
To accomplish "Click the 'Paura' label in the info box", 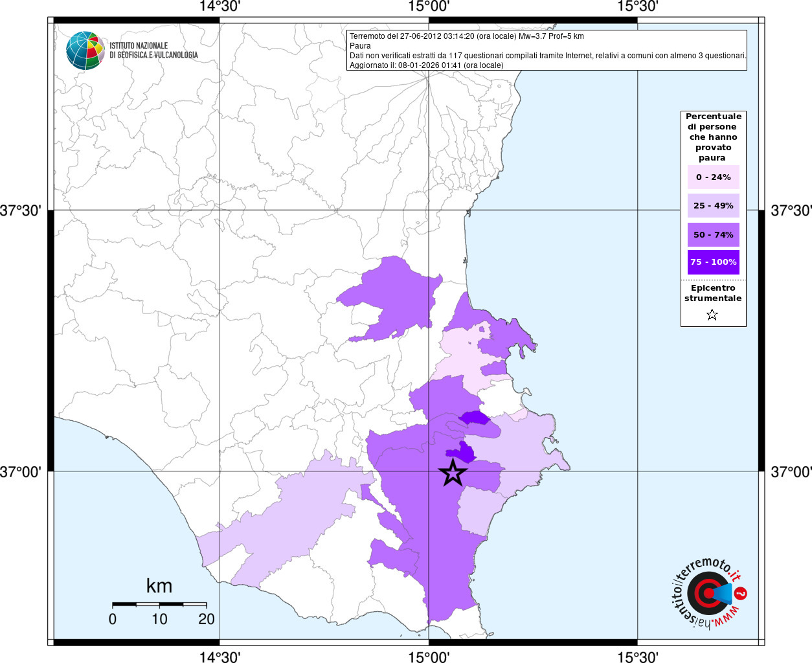I will pos(360,46).
